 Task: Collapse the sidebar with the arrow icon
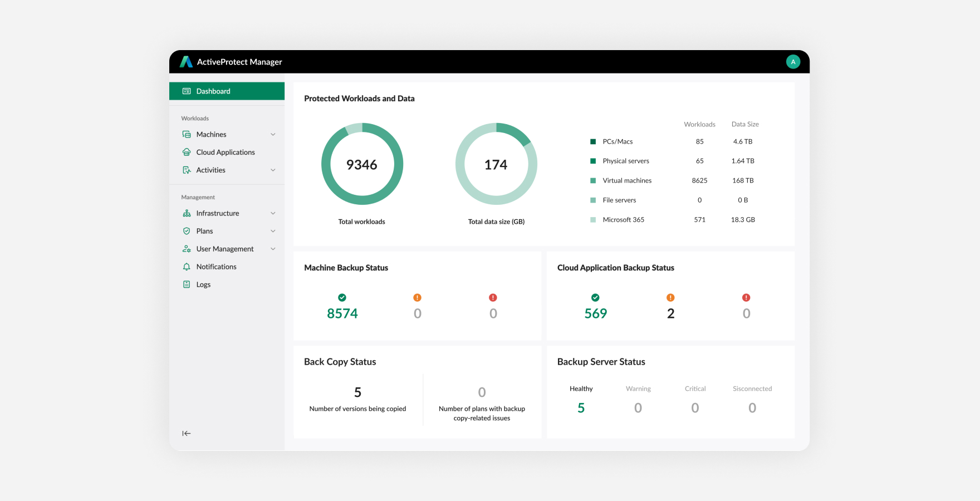point(187,433)
